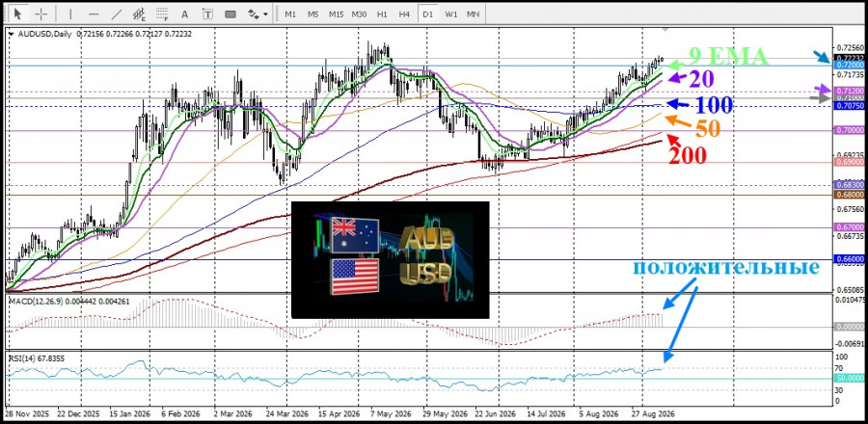Screen dimensions: 868x424
Task: Click the RSI(14) 67.8355 label
Action: tap(36, 358)
